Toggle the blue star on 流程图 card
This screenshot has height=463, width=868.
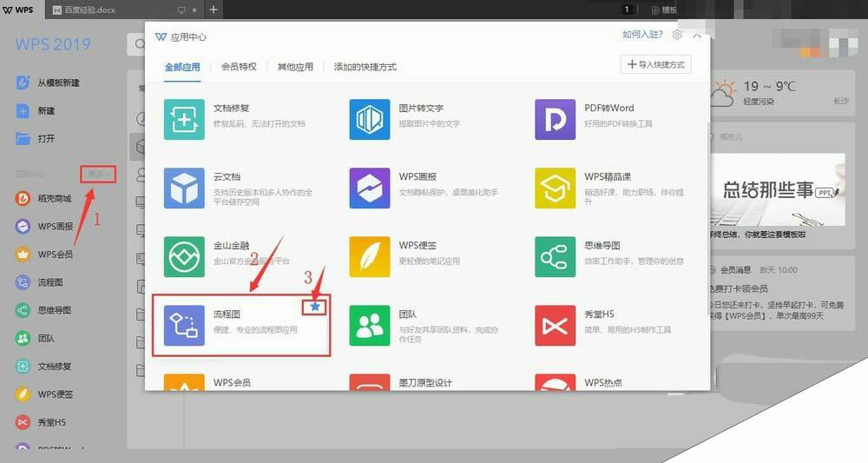(315, 307)
